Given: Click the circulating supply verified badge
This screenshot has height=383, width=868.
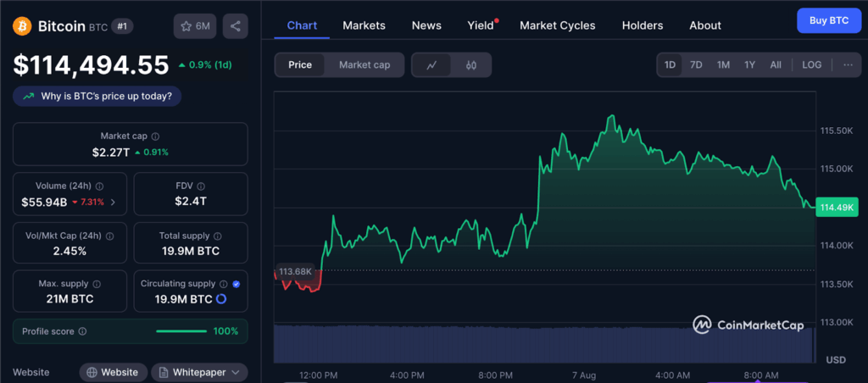Looking at the screenshot, I should pos(236,285).
